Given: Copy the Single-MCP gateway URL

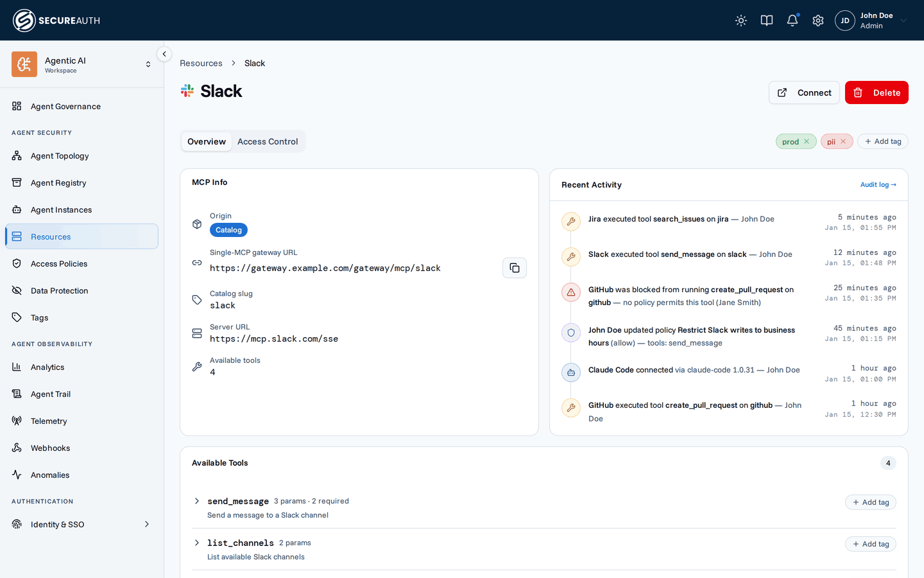Looking at the screenshot, I should tap(515, 268).
